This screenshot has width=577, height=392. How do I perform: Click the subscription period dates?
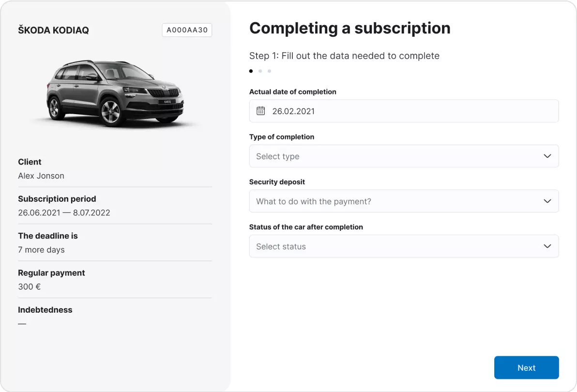[x=64, y=212]
